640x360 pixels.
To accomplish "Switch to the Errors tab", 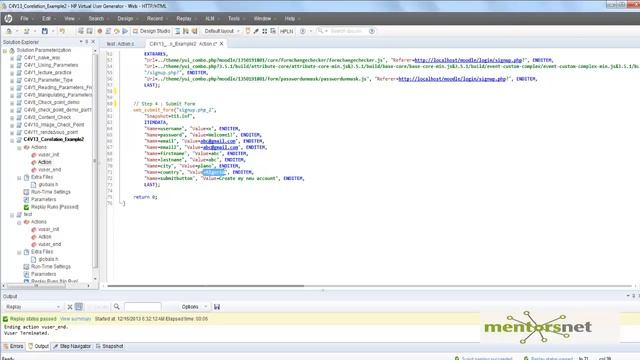I will point(13,346).
